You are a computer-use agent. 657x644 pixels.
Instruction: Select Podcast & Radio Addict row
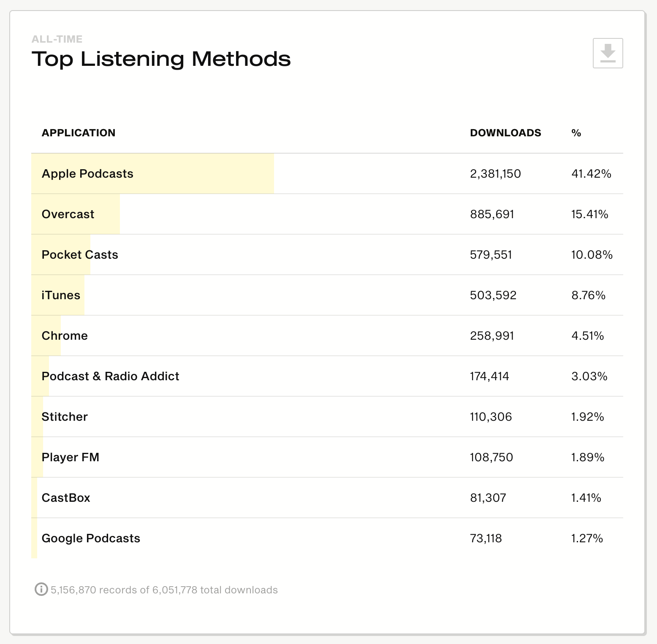tap(110, 376)
